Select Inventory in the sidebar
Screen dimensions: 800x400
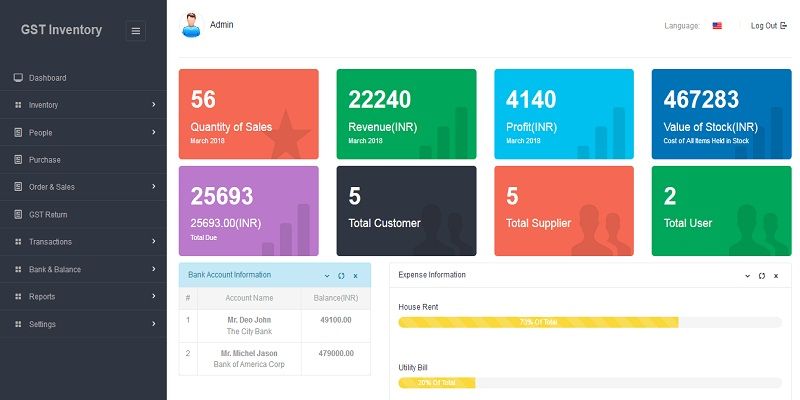coord(83,105)
